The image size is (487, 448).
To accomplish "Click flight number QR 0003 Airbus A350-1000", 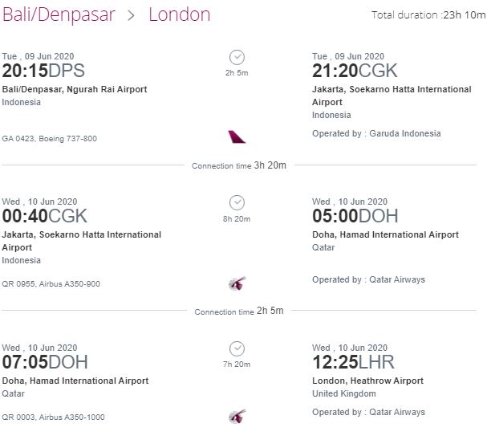I will (x=53, y=417).
